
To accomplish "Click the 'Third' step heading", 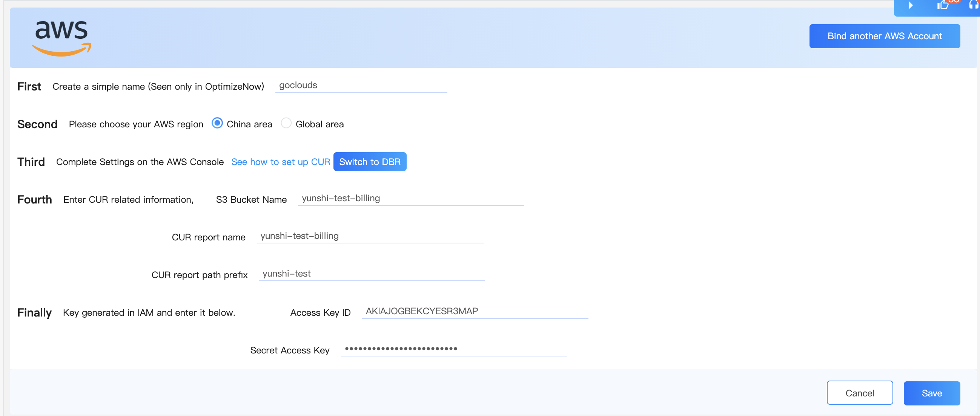I will [31, 162].
